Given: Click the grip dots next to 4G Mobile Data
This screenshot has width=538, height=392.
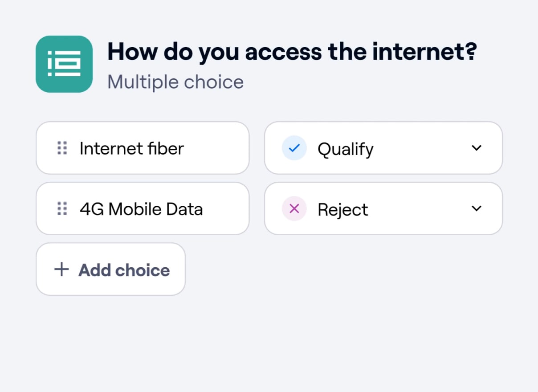Looking at the screenshot, I should (62, 208).
